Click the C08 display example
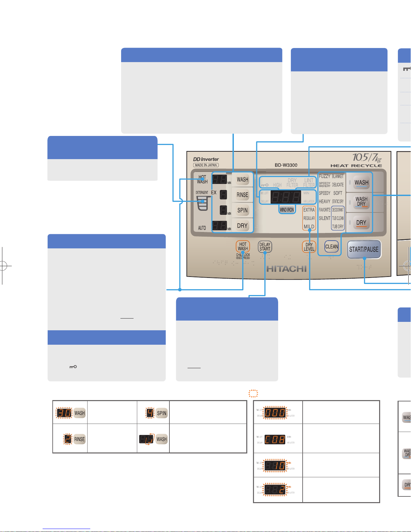 pyautogui.click(x=275, y=439)
